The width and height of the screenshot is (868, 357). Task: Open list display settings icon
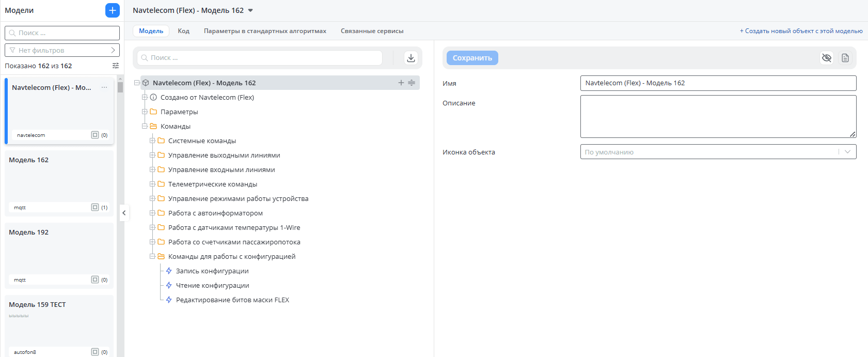116,66
